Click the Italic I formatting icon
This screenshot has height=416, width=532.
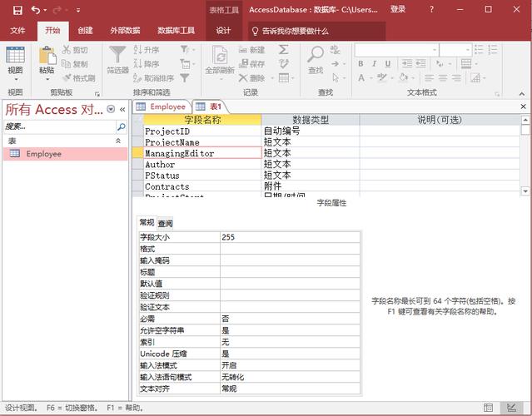[x=375, y=63]
